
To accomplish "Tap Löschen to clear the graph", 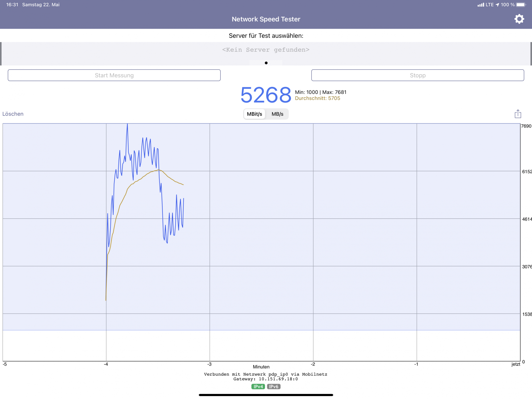I will point(13,114).
